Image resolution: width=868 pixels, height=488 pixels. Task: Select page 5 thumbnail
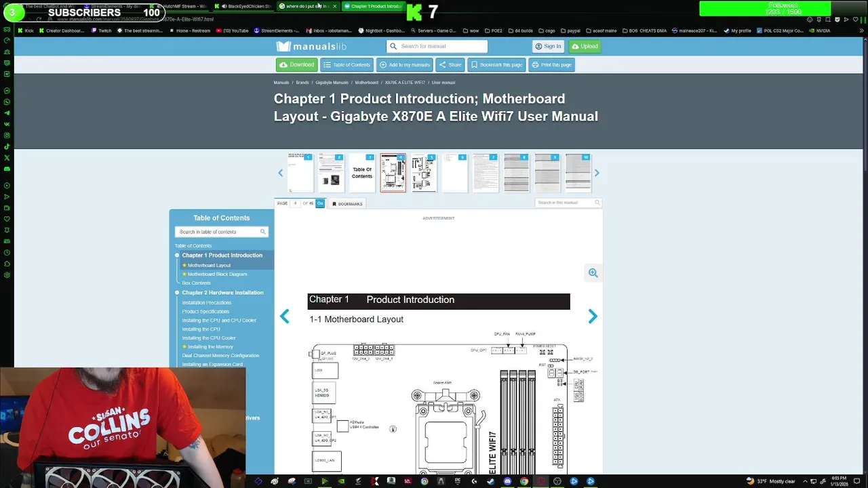(x=424, y=173)
